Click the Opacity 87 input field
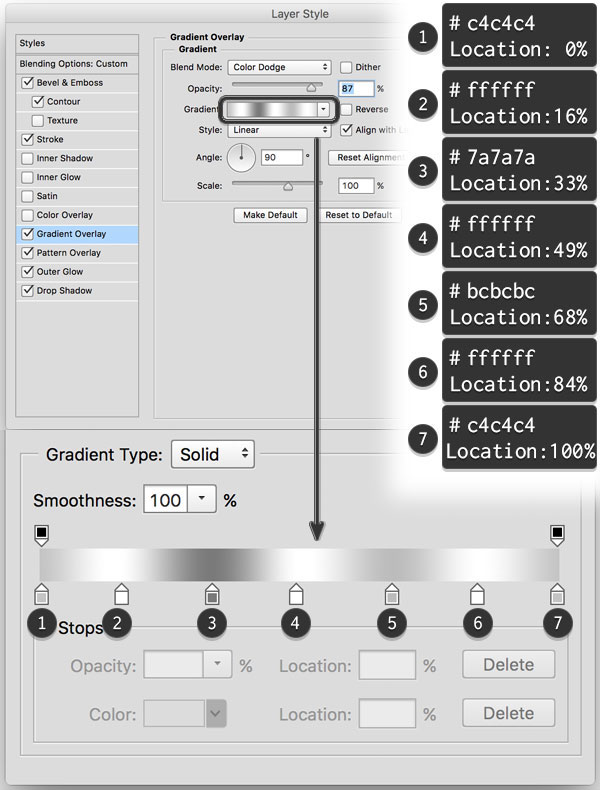The width and height of the screenshot is (600, 790). (x=356, y=88)
